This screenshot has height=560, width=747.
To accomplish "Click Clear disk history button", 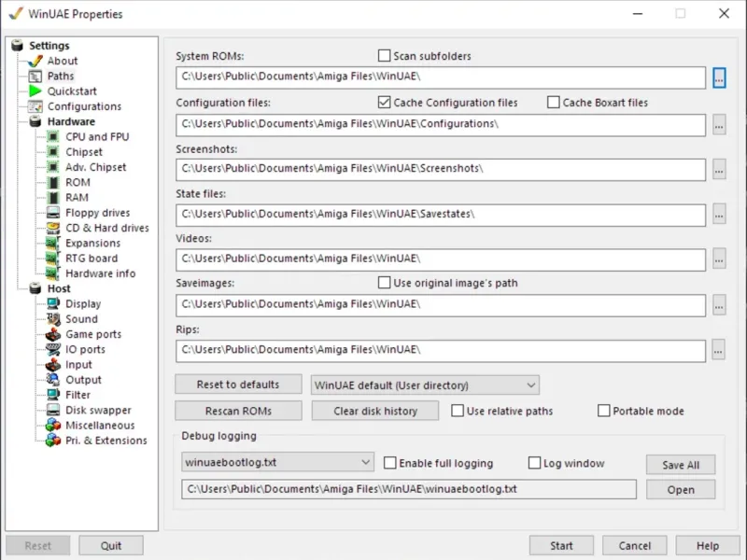I will tap(375, 411).
